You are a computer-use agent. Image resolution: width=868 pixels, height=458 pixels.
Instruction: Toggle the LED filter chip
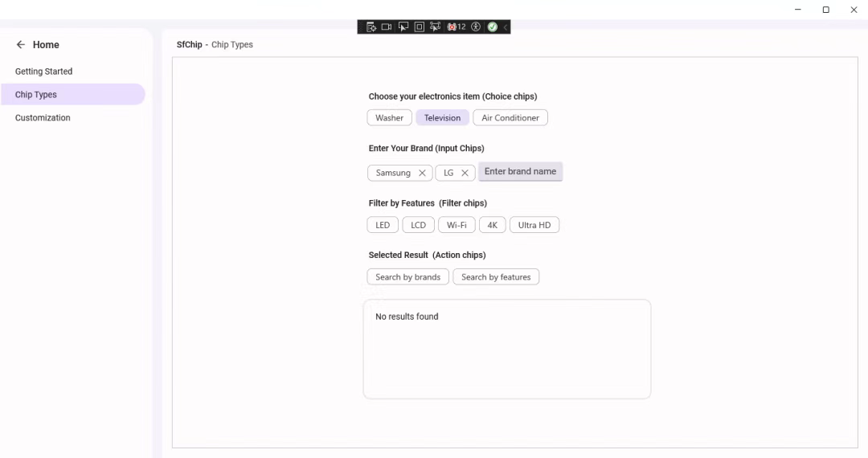coord(383,225)
